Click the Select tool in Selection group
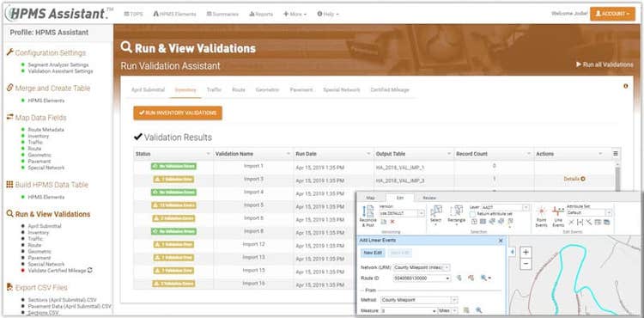This screenshot has height=318, width=644. click(435, 214)
